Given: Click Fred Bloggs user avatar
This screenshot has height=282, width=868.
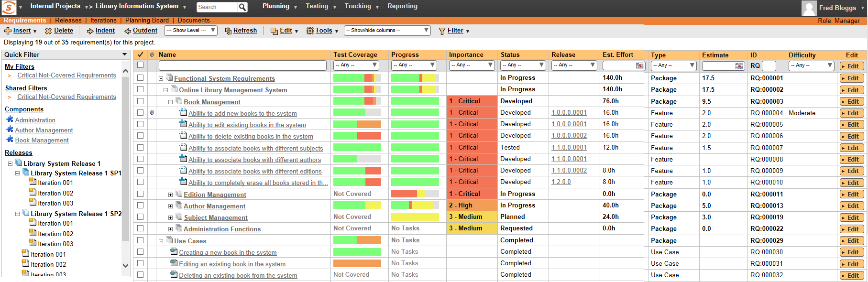Looking at the screenshot, I should [x=809, y=8].
